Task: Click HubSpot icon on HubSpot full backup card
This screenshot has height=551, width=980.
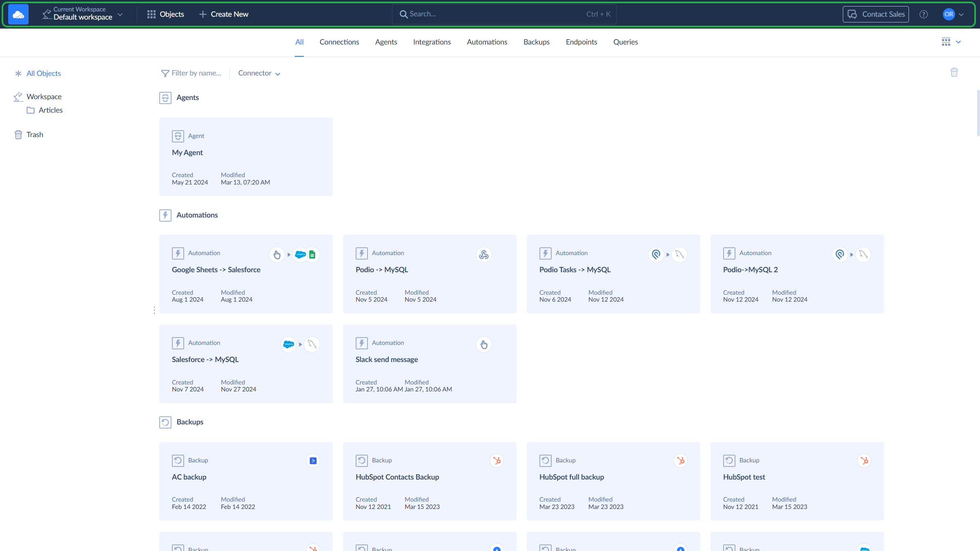Action: [680, 461]
